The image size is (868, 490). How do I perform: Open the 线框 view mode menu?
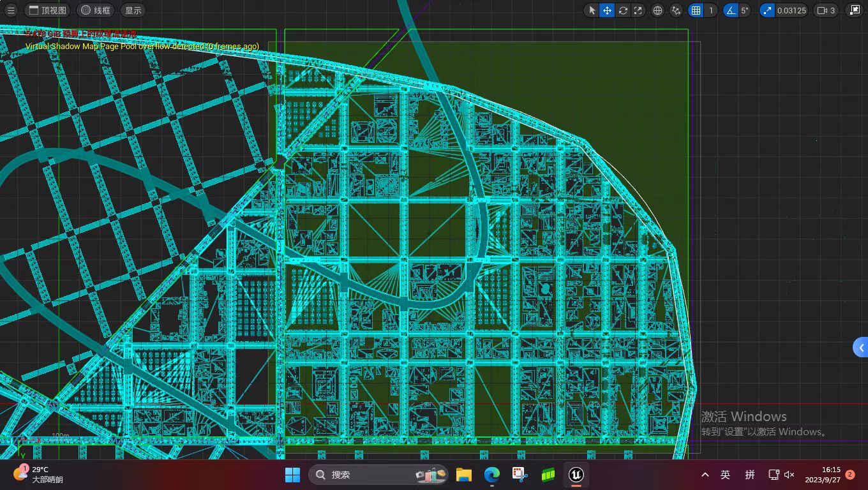(96, 10)
